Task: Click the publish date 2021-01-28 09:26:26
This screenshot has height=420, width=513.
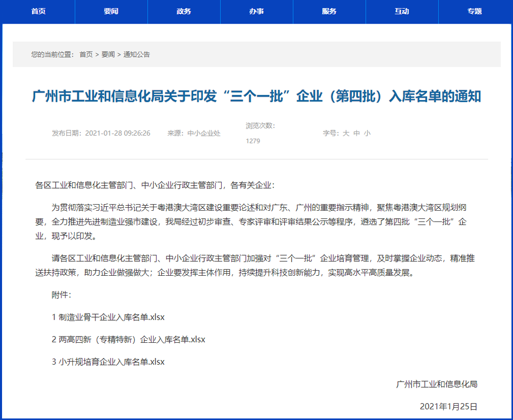Action: 117,133
